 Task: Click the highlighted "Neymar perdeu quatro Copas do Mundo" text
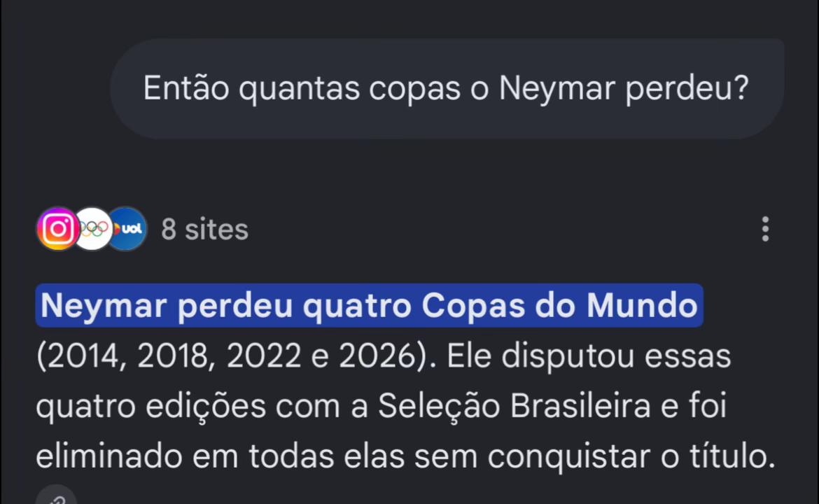click(x=369, y=305)
